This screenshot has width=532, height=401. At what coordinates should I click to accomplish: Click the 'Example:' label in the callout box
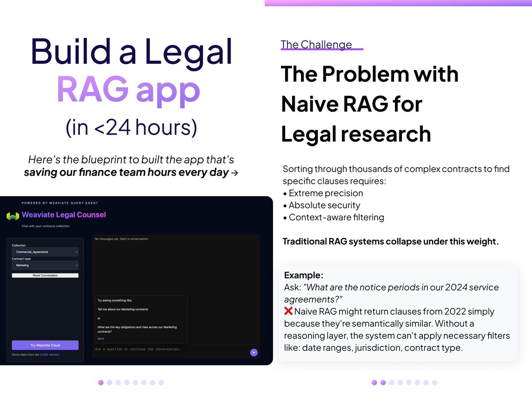coord(304,275)
